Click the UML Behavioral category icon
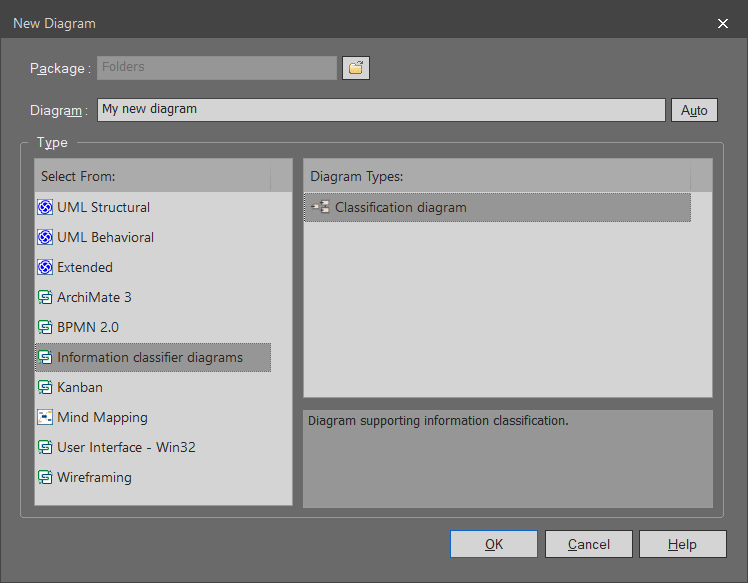748x583 pixels. click(x=45, y=238)
